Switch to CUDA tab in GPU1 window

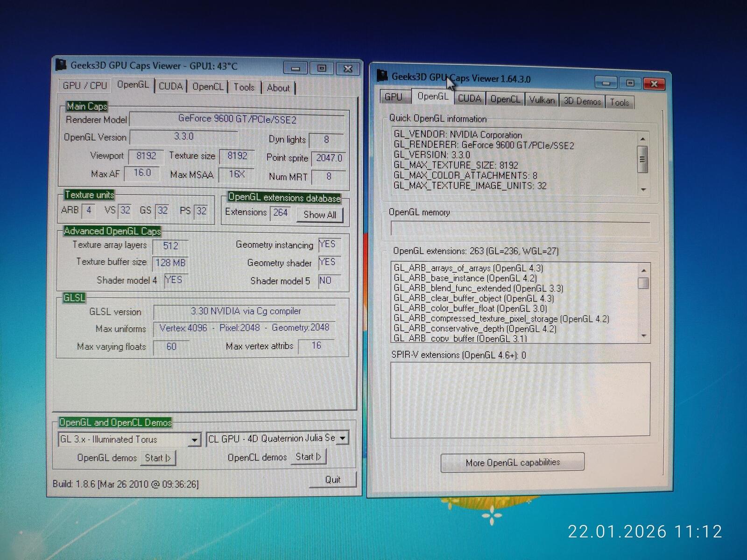pyautogui.click(x=170, y=86)
